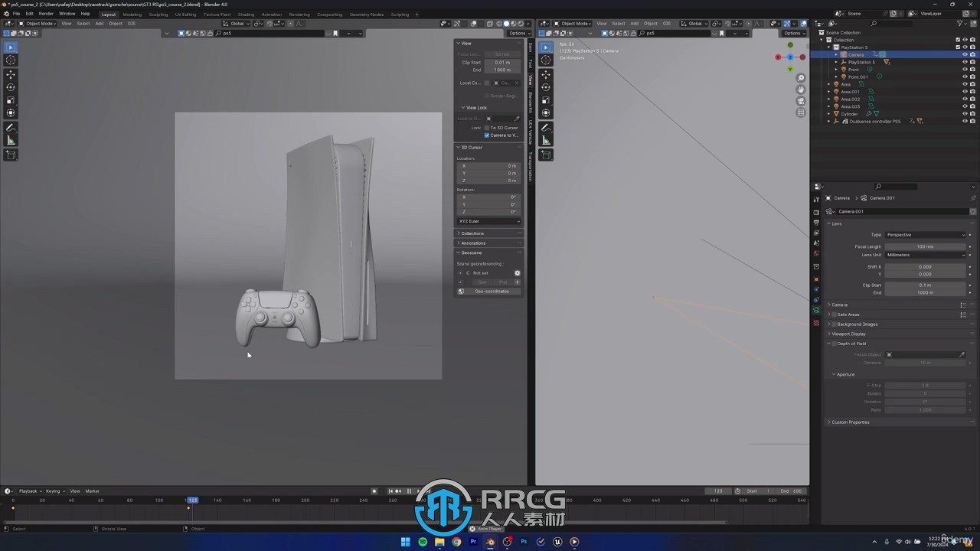Expand the Camera item in outliner
Screen dimensions: 980x551
[836, 55]
